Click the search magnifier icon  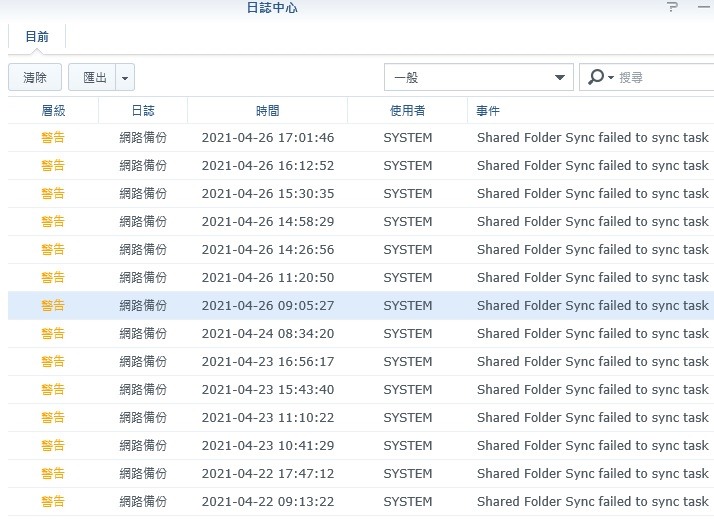pyautogui.click(x=596, y=77)
